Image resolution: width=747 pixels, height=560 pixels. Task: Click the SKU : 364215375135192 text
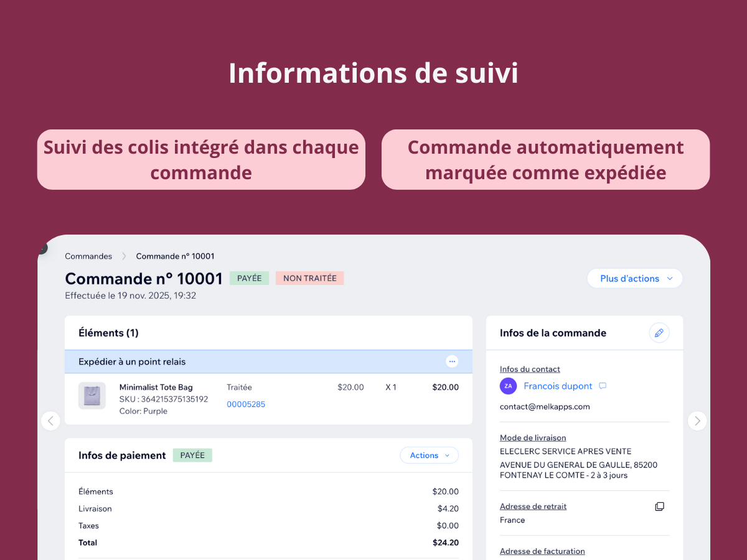[x=164, y=399]
